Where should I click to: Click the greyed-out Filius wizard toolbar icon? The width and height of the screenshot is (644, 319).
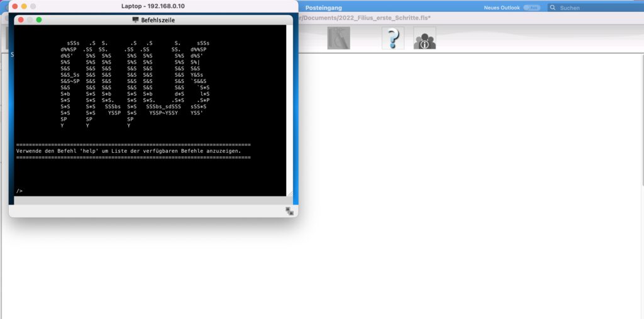coord(339,38)
